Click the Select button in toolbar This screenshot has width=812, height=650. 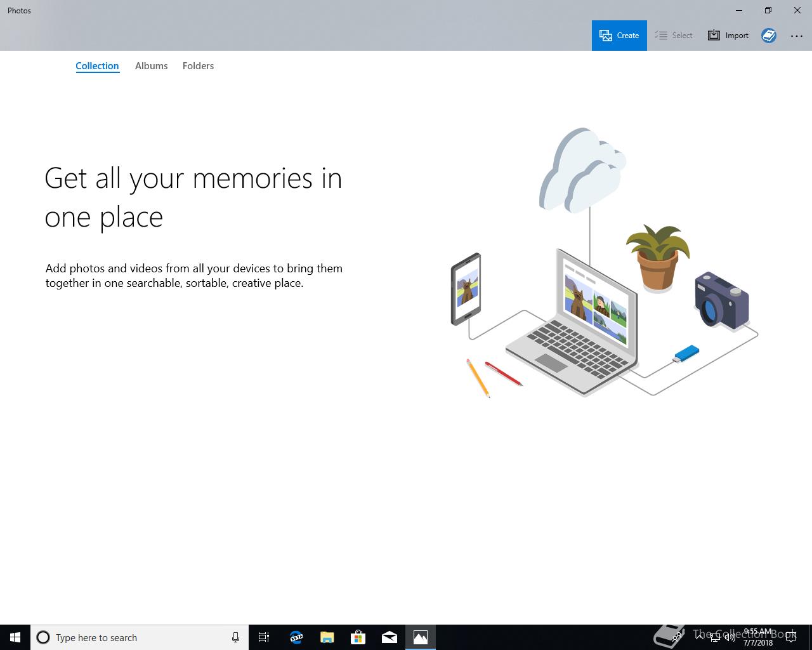click(x=674, y=36)
